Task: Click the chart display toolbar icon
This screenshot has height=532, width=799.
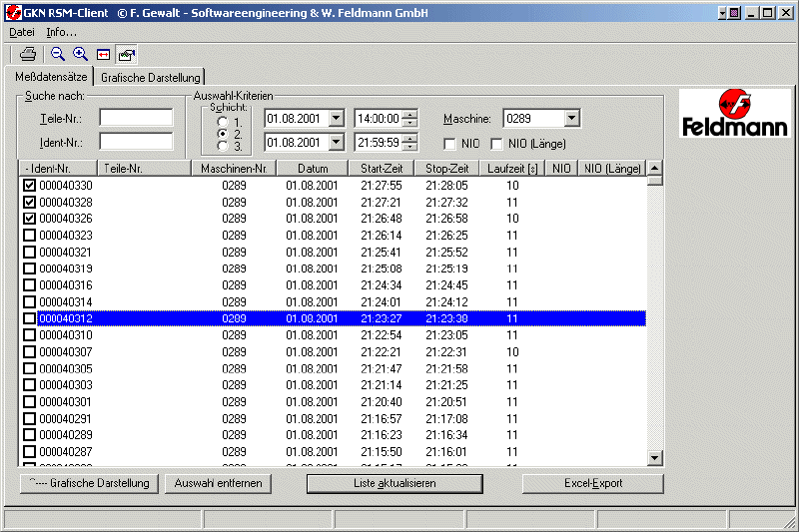Action: pos(126,54)
